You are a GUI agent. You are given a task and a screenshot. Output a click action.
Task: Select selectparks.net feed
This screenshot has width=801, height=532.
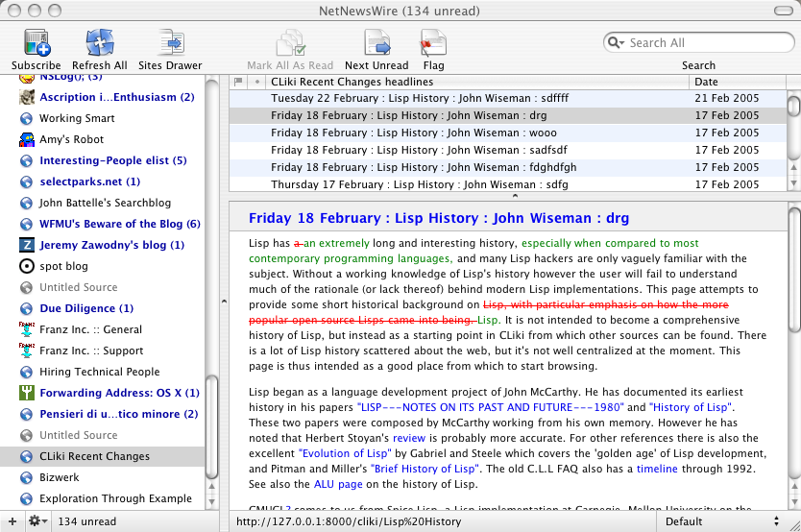pyautogui.click(x=90, y=181)
